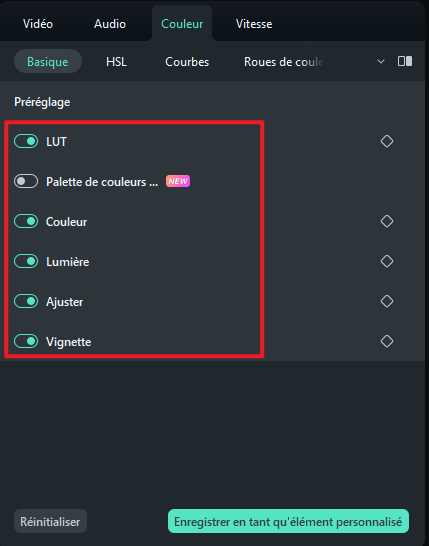This screenshot has width=429, height=546.
Task: Disable the LUT toggle
Action: click(26, 141)
